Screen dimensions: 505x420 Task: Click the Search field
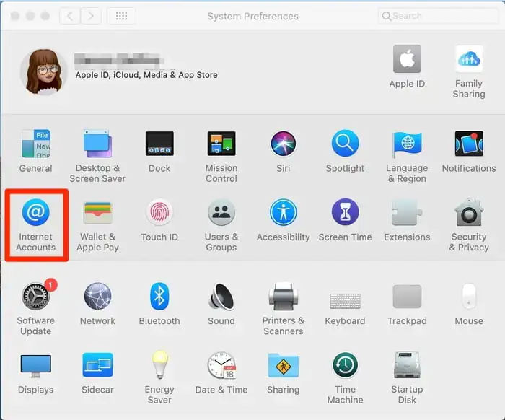click(438, 16)
